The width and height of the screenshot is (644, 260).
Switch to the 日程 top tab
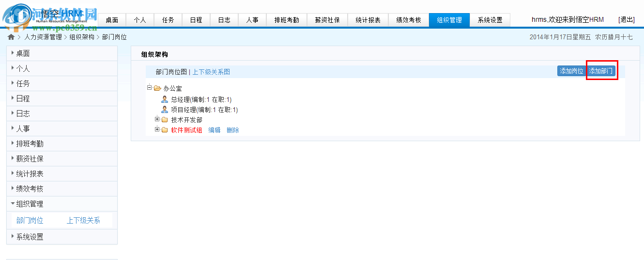pyautogui.click(x=196, y=20)
